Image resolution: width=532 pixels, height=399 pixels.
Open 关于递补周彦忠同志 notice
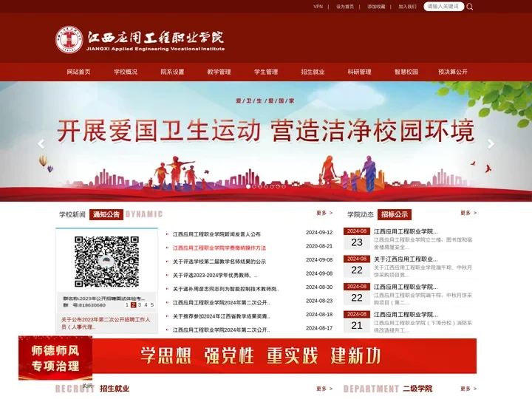[x=226, y=289]
